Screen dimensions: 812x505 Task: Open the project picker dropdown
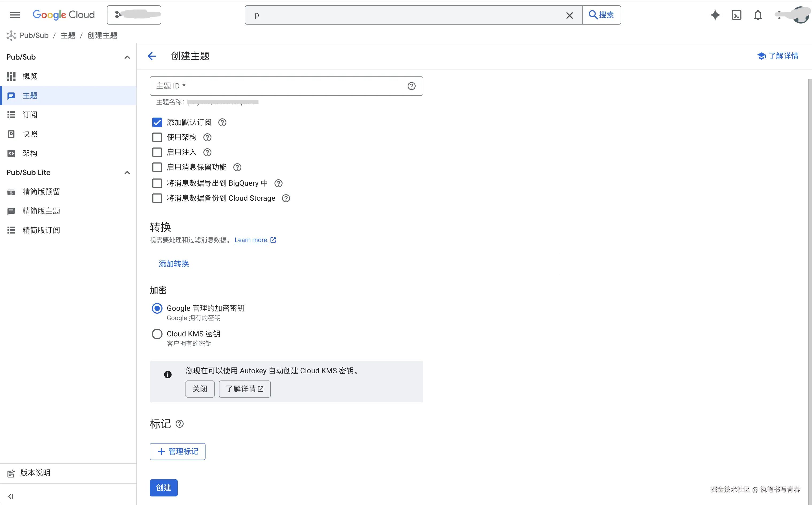click(x=134, y=15)
